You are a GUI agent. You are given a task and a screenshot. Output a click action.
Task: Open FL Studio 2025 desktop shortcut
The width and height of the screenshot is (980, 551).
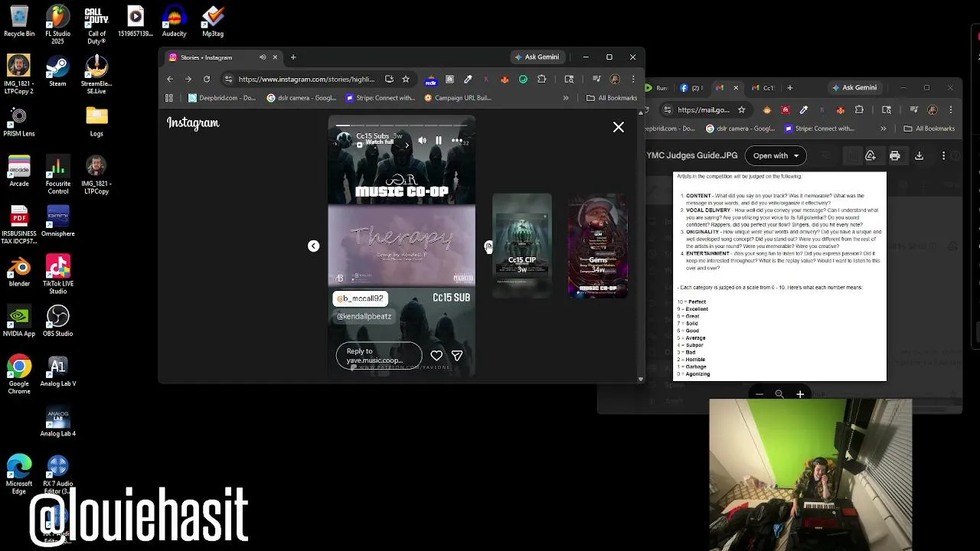[x=57, y=24]
